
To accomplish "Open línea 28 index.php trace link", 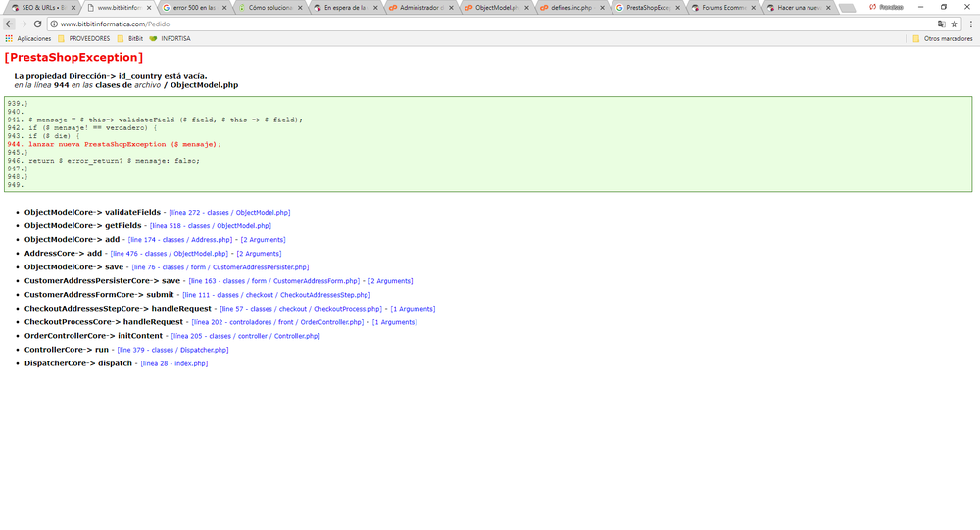I will click(x=173, y=363).
